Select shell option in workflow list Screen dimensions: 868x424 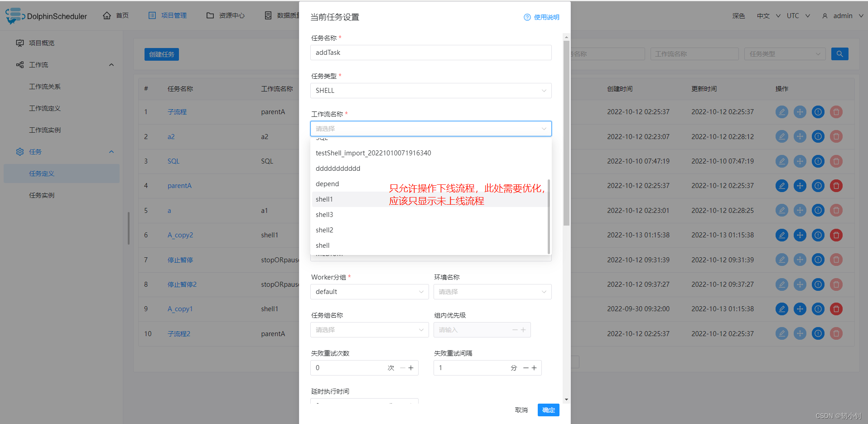pos(429,246)
